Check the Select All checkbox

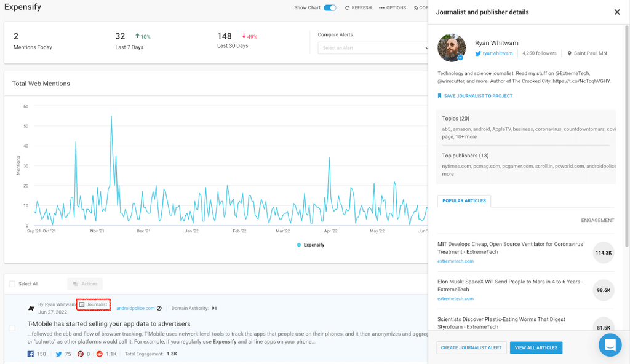(12, 284)
